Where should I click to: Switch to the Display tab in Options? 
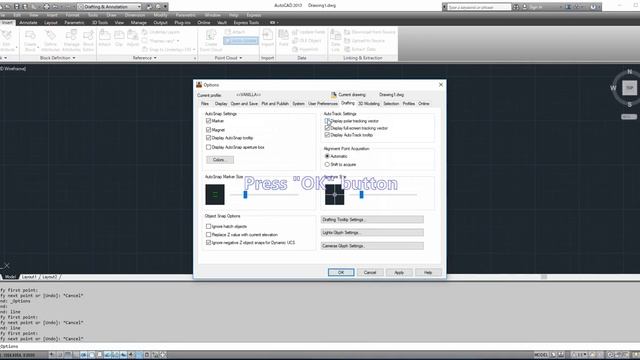[x=221, y=104]
